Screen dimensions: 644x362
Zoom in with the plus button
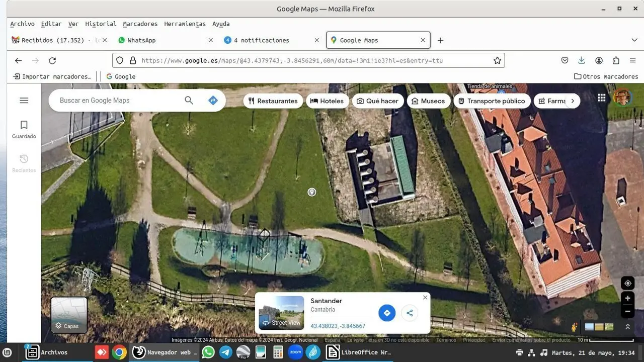pos(627,298)
